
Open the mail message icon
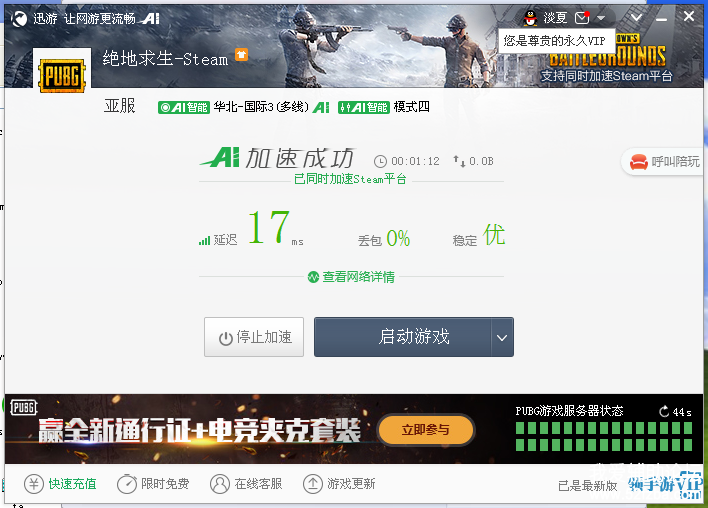pyautogui.click(x=582, y=18)
